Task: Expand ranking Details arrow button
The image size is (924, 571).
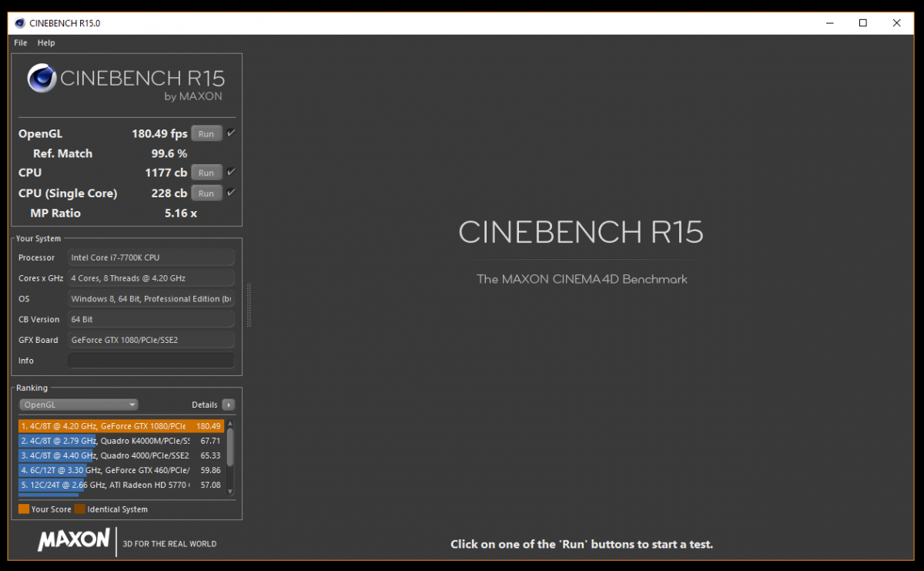Action: click(x=228, y=405)
